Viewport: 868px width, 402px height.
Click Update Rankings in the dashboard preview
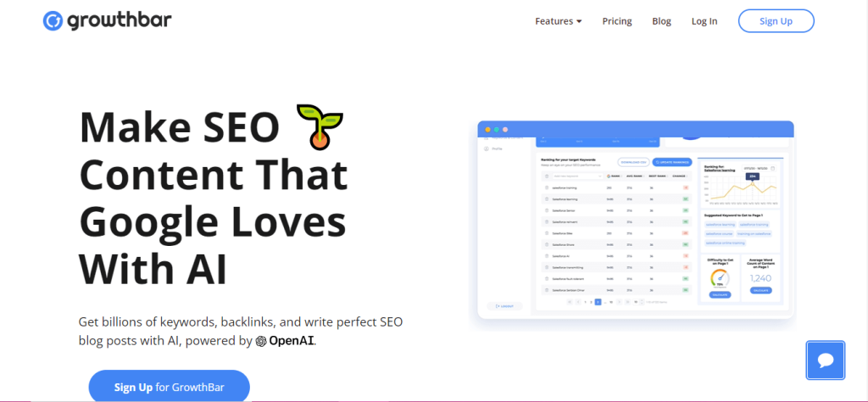coord(672,162)
